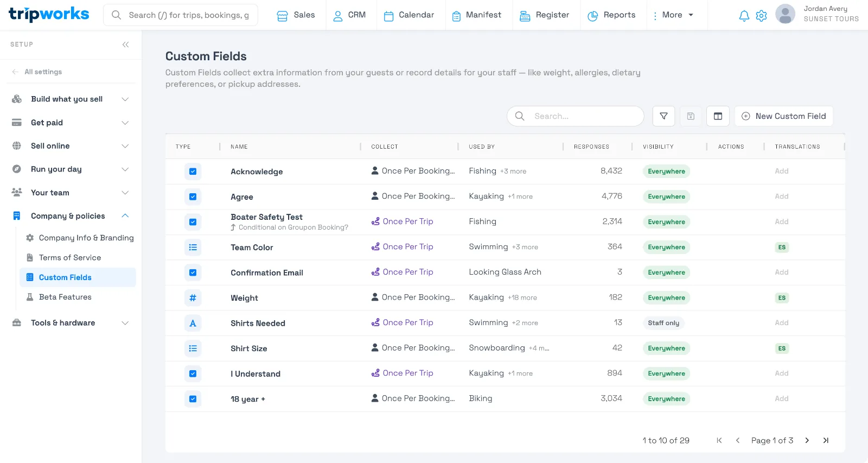This screenshot has height=463, width=868.
Task: Go to the next page
Action: point(807,441)
